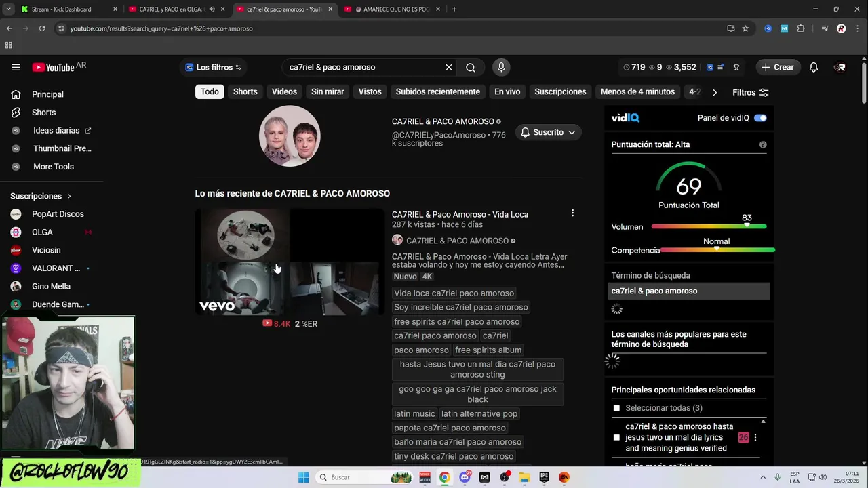This screenshot has width=868, height=488.
Task: Show hidden system tray icons
Action: point(763,477)
